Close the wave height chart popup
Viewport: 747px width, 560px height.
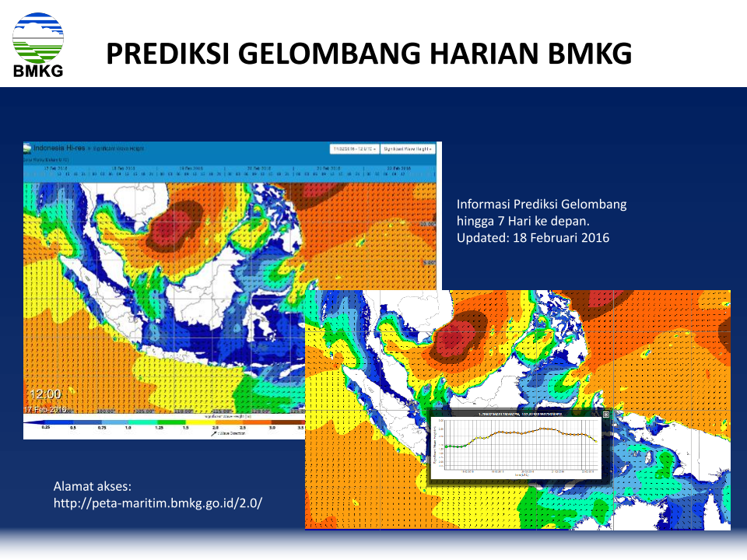coord(606,415)
